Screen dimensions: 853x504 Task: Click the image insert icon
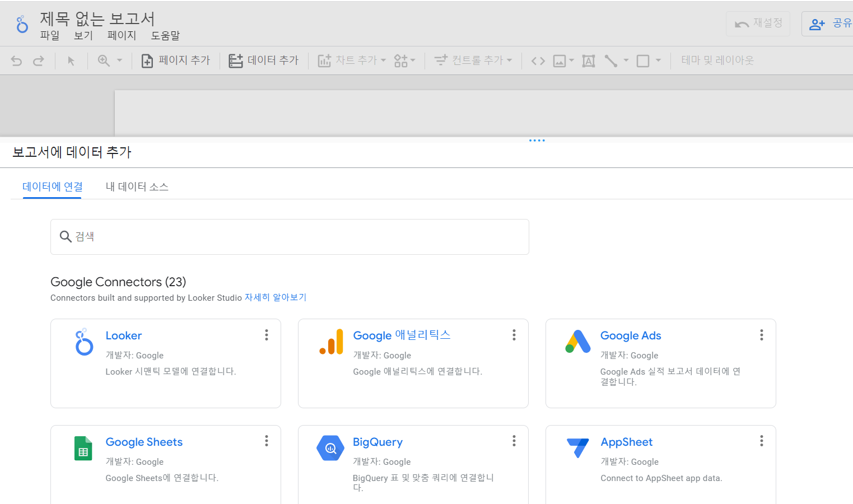(560, 61)
